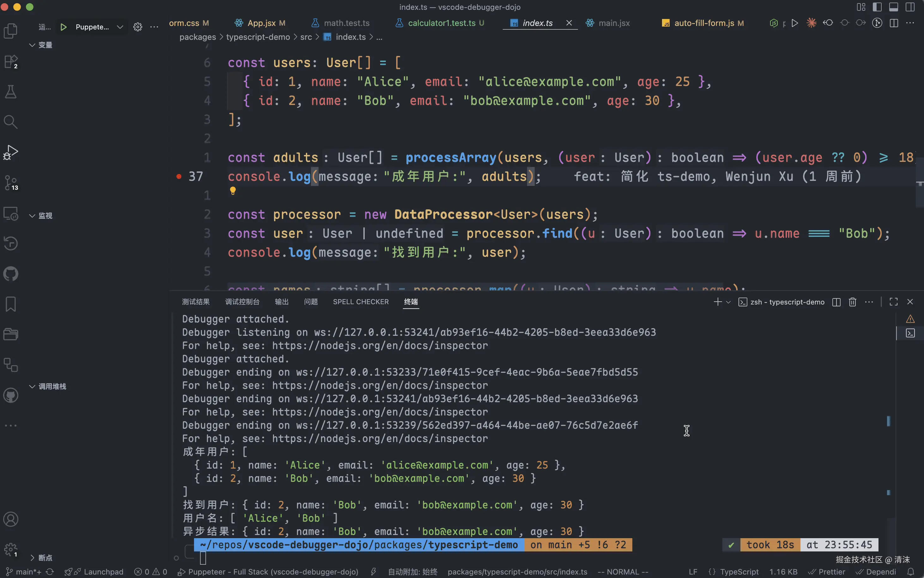Click TypeScript language mode in status bar
This screenshot has width=924, height=578.
pos(739,572)
